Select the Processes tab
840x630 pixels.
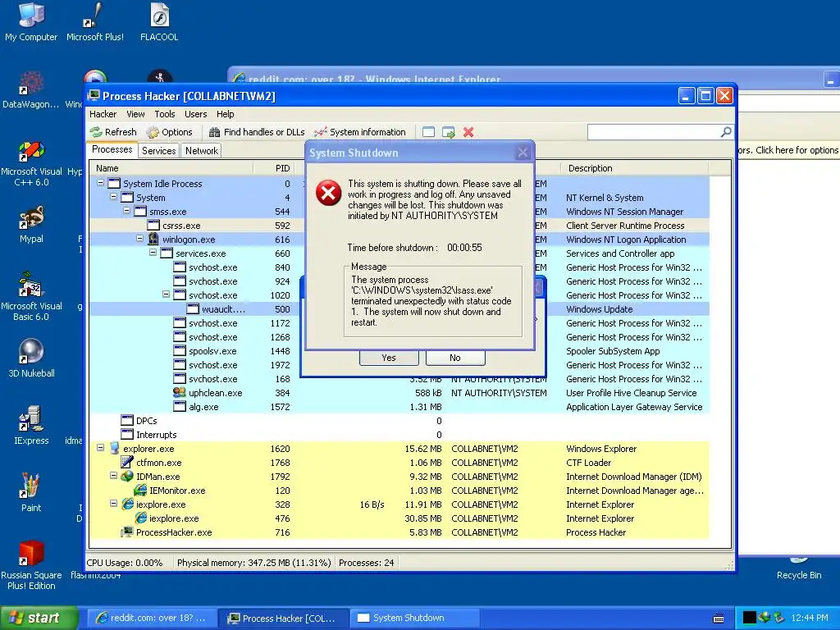click(112, 150)
